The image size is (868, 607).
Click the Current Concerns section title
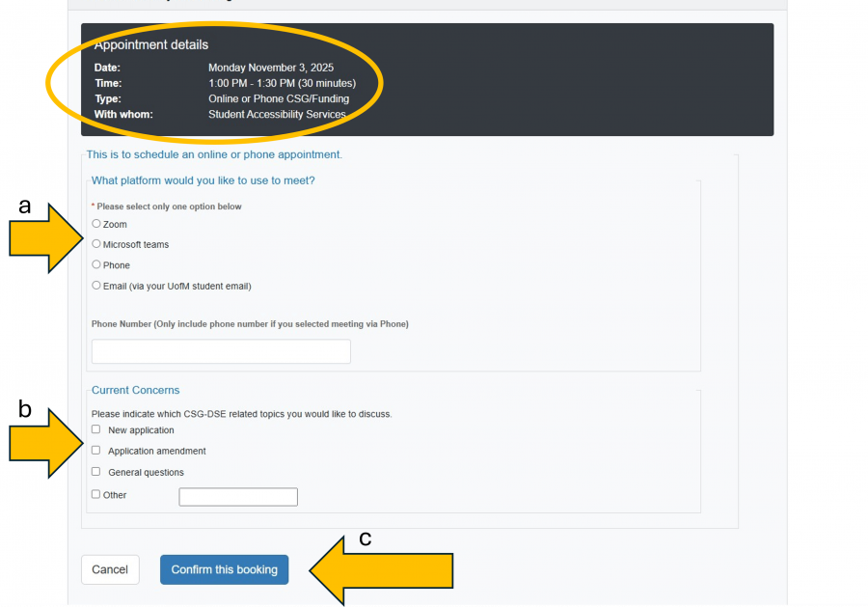pos(135,390)
